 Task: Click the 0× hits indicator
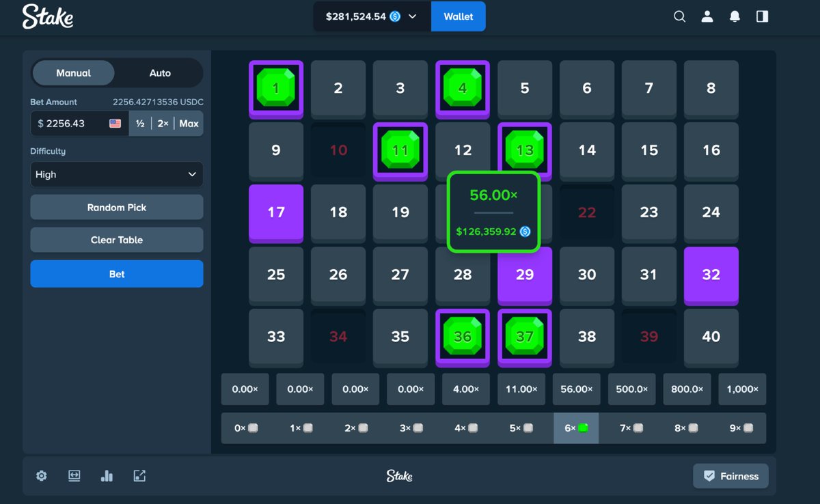click(246, 428)
